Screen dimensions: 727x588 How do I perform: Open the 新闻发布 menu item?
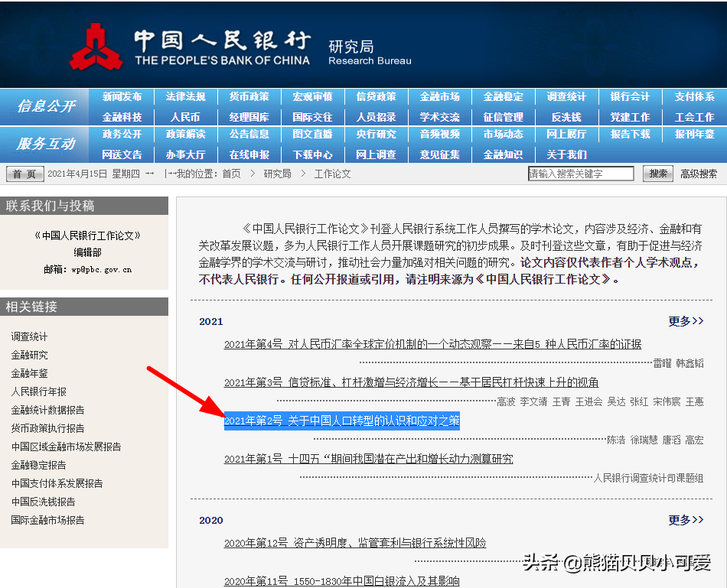(x=122, y=97)
